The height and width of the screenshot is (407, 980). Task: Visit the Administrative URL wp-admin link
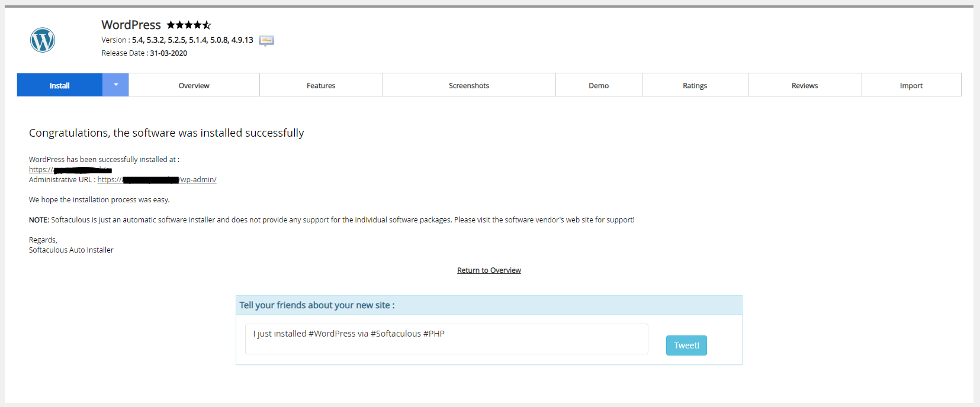tap(157, 180)
